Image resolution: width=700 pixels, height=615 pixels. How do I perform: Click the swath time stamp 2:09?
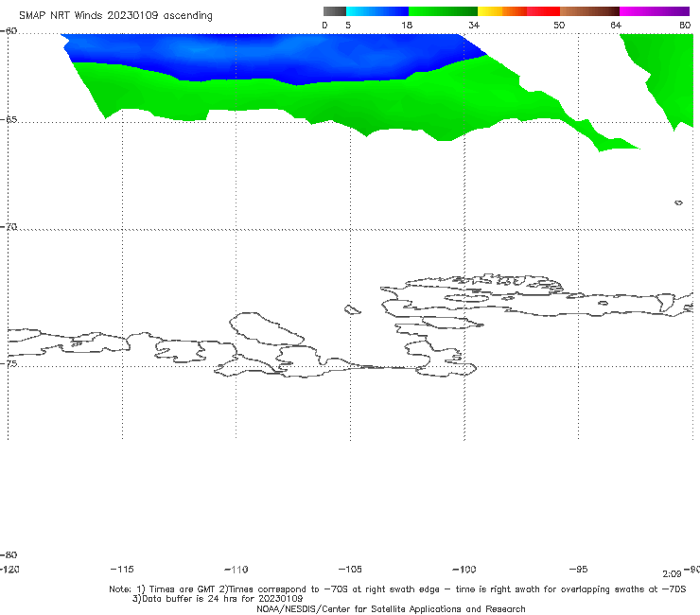(x=672, y=574)
